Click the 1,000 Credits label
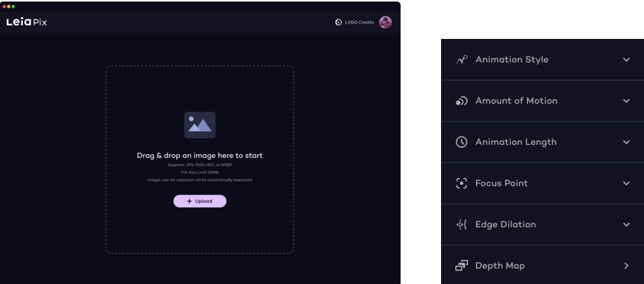Screen dimensions: 644x284 (359, 22)
